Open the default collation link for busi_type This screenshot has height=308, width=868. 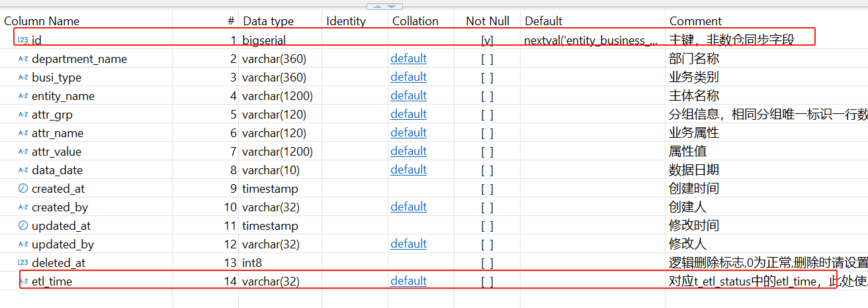point(408,77)
